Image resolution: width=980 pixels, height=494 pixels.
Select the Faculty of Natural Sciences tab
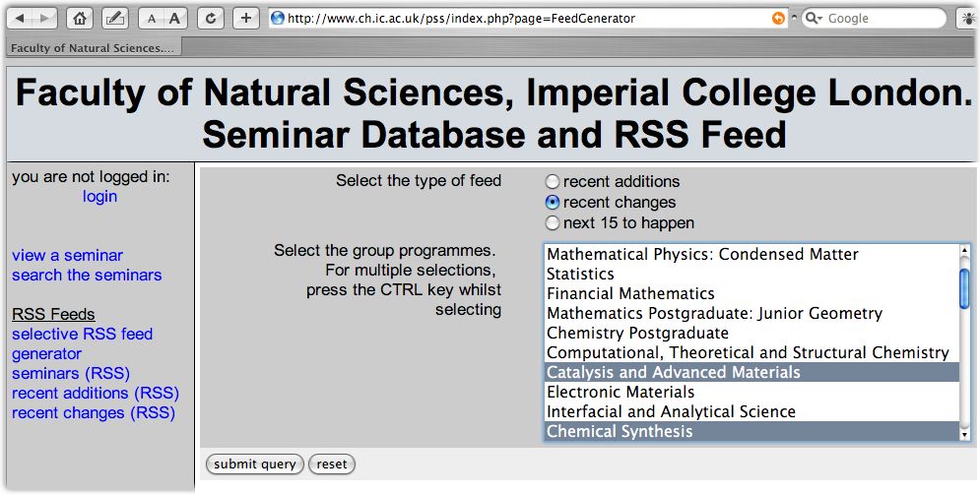tap(93, 48)
